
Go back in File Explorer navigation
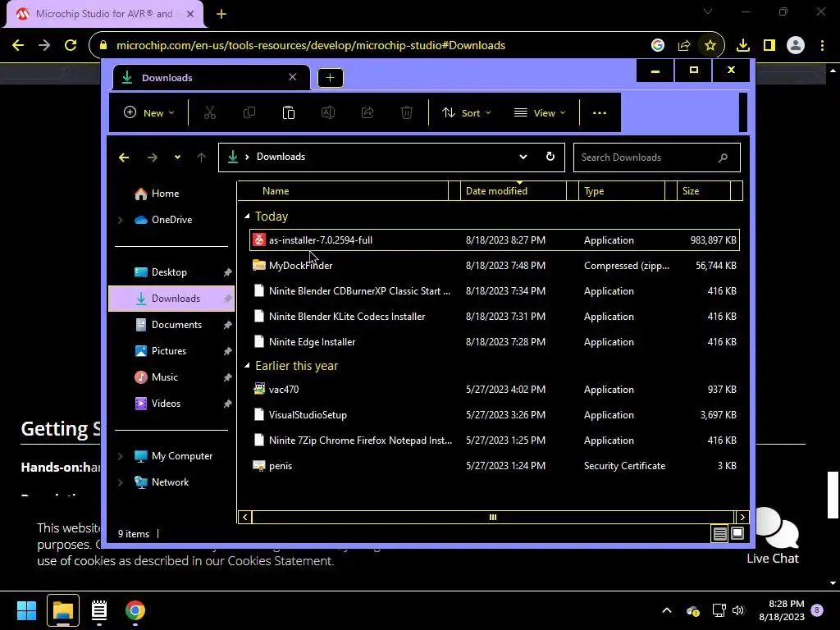point(124,157)
